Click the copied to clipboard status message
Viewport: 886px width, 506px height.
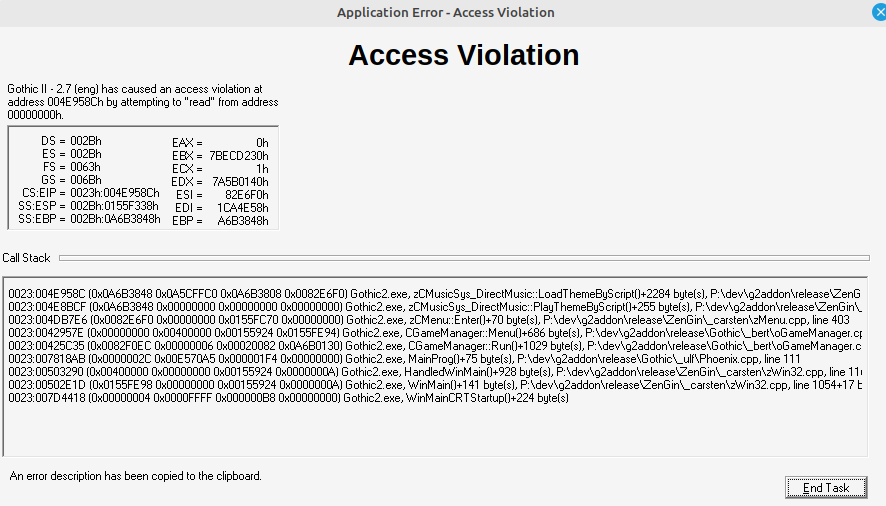tap(136, 476)
